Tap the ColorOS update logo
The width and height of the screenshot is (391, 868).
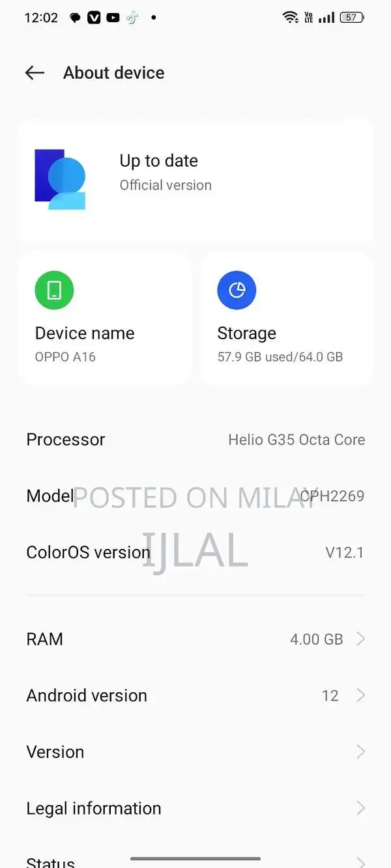(x=60, y=180)
